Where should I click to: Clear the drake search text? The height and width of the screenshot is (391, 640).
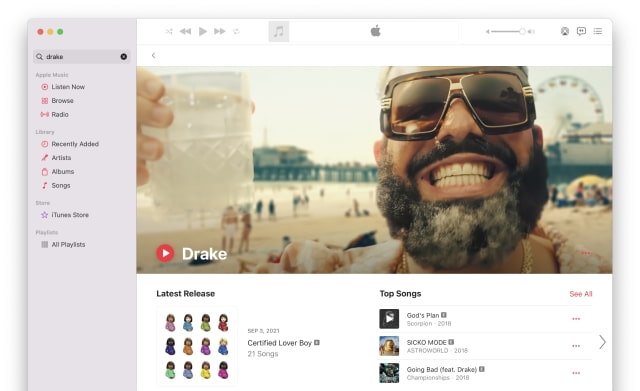pyautogui.click(x=124, y=57)
